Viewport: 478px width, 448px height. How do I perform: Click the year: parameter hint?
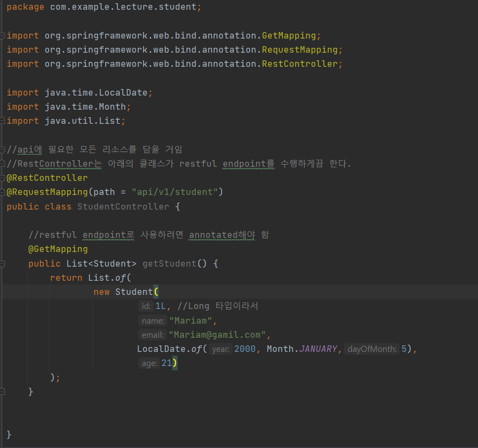point(221,349)
